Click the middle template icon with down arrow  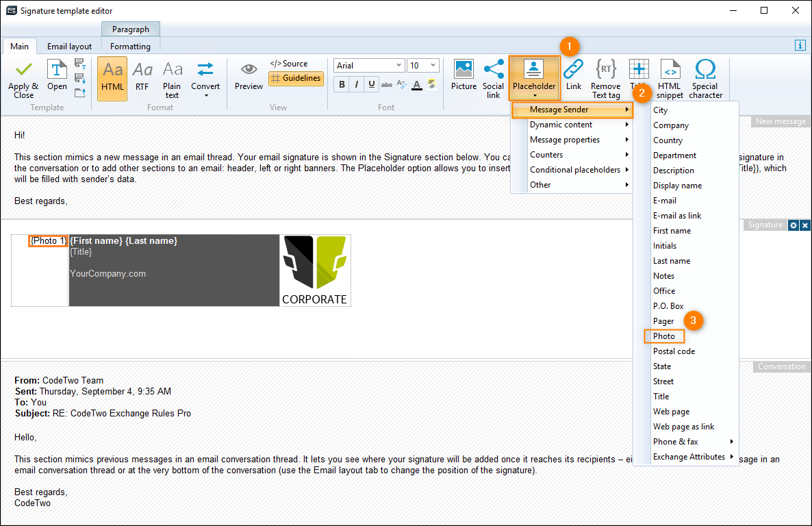click(x=79, y=78)
